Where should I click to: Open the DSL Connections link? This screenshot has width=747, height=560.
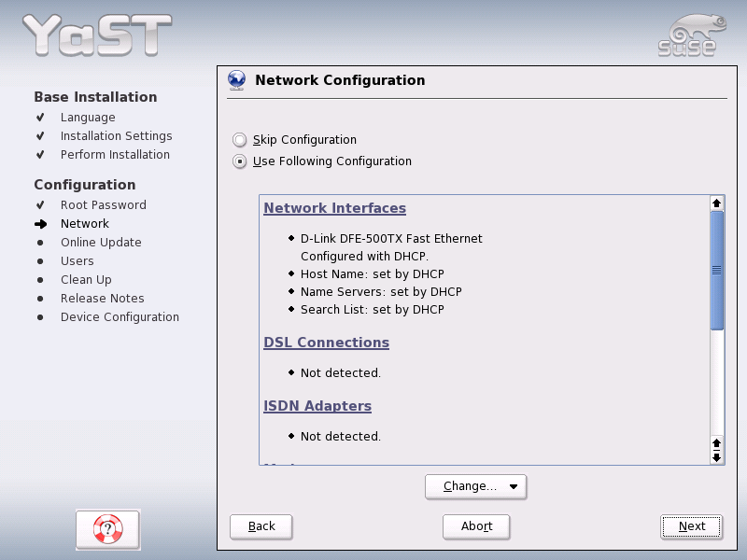(326, 343)
